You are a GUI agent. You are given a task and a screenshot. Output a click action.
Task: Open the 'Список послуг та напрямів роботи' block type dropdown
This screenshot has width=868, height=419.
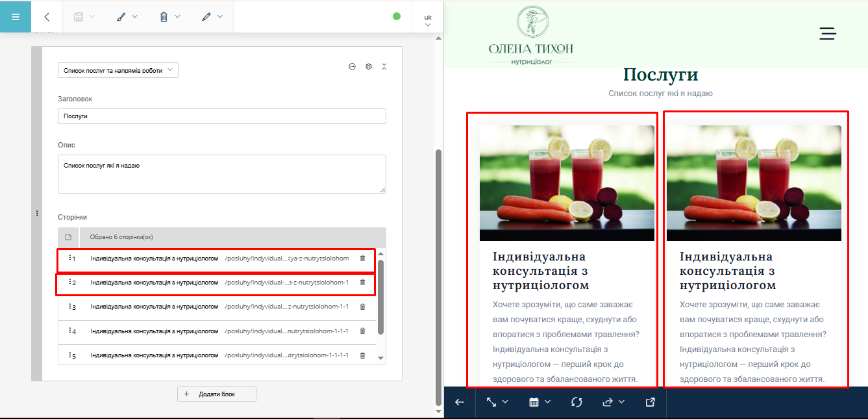(x=118, y=70)
